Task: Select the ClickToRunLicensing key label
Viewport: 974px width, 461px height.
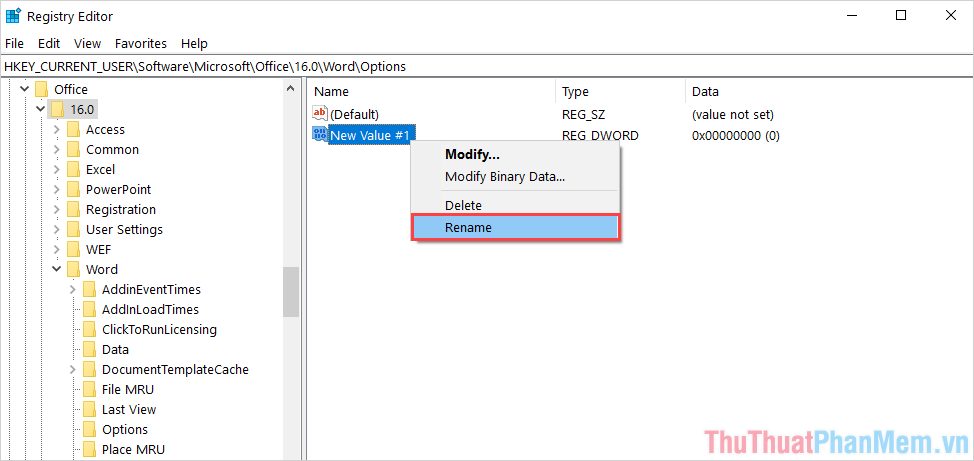Action: tap(160, 329)
